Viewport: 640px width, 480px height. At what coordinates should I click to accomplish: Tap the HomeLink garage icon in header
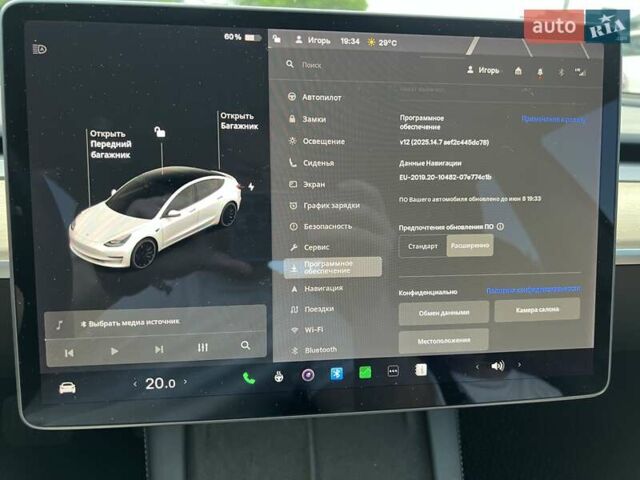click(518, 71)
